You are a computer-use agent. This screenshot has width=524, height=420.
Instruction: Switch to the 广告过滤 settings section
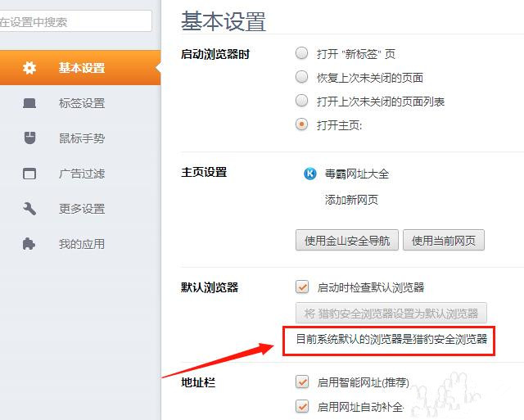(x=81, y=174)
